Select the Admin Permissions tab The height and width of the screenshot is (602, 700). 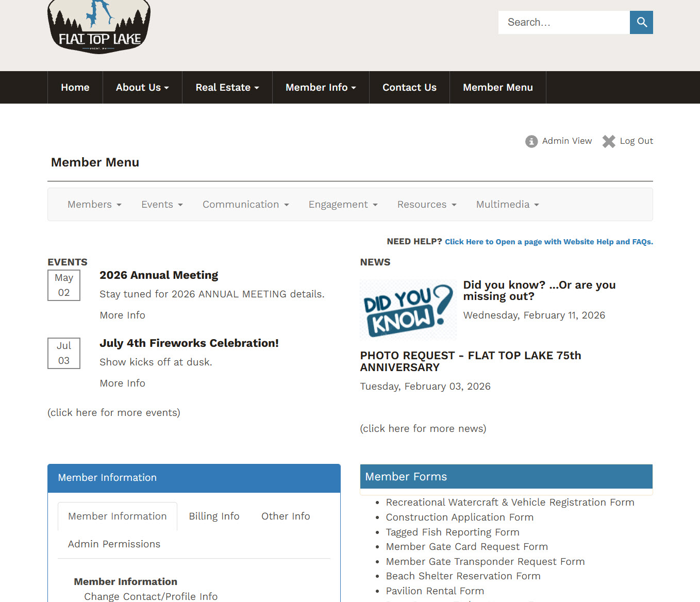pos(114,544)
